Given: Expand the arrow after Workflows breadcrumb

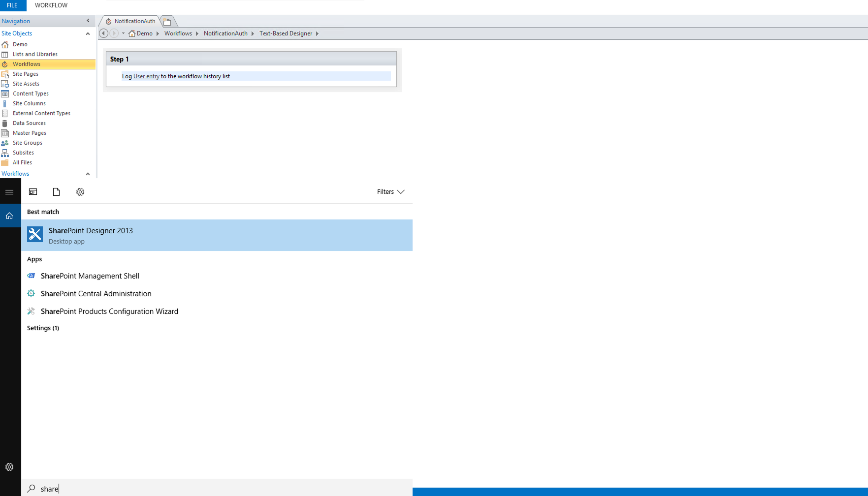Looking at the screenshot, I should 197,33.
